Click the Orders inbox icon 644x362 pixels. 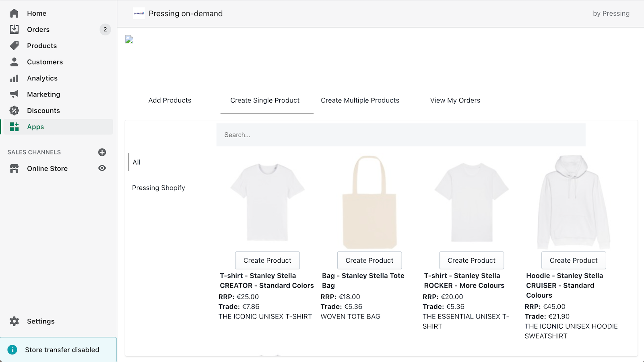(14, 29)
